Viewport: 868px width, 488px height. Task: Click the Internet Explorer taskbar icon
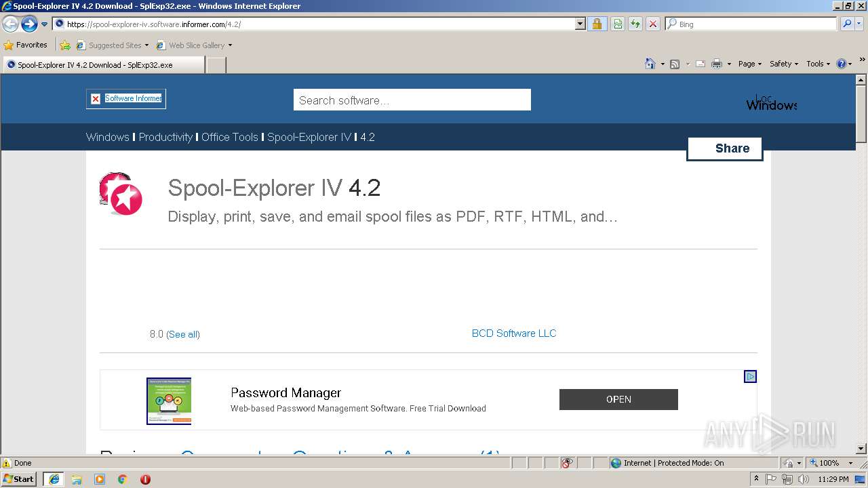pos(54,479)
